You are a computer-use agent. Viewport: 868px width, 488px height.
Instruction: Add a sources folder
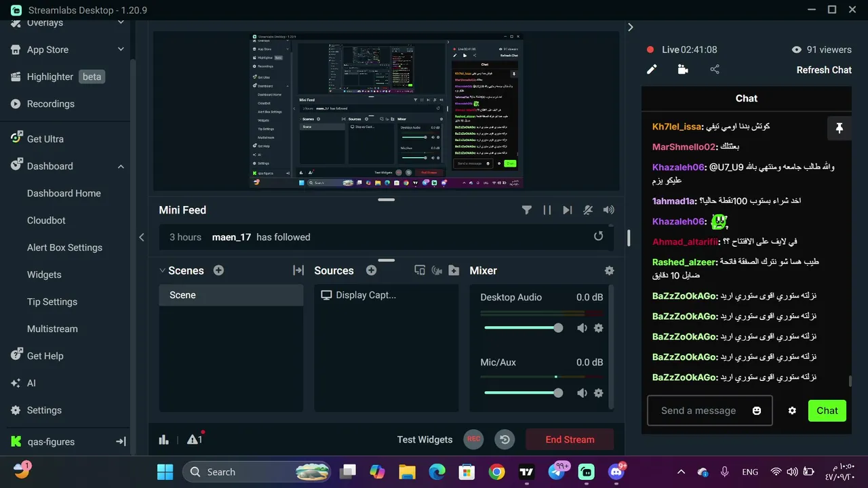pyautogui.click(x=454, y=270)
